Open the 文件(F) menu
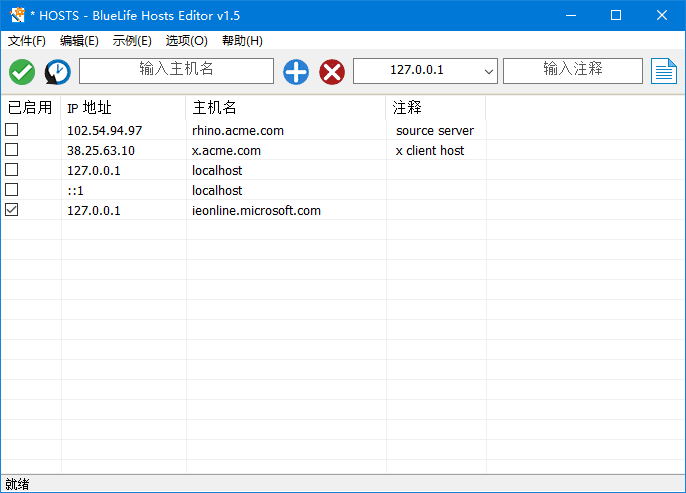 27,41
